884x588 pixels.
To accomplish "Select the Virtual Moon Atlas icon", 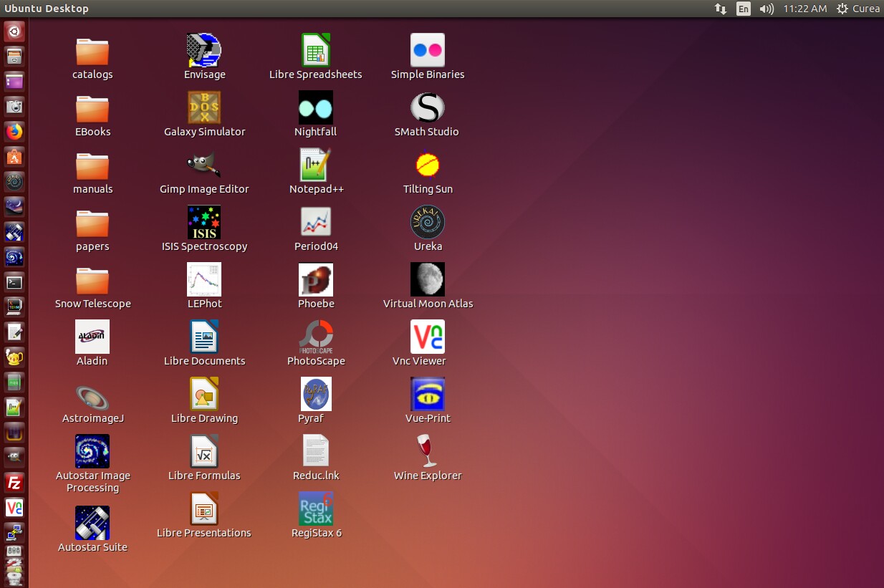I will click(x=428, y=279).
